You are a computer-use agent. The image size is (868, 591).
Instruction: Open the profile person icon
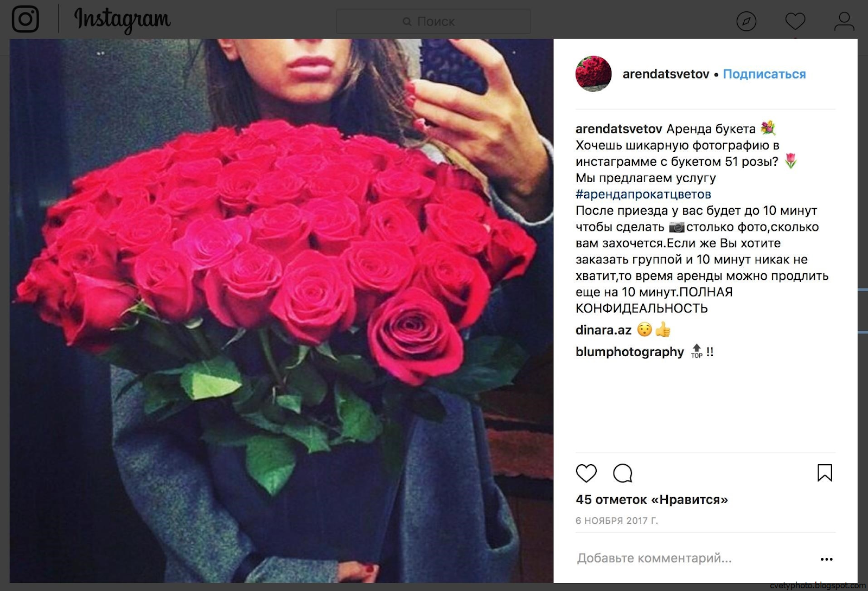click(x=844, y=22)
